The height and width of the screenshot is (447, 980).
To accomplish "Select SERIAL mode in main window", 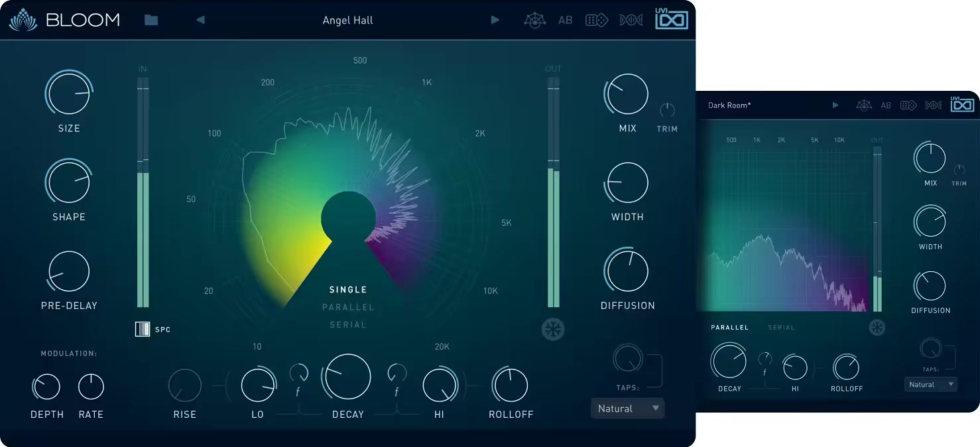I will pos(348,325).
